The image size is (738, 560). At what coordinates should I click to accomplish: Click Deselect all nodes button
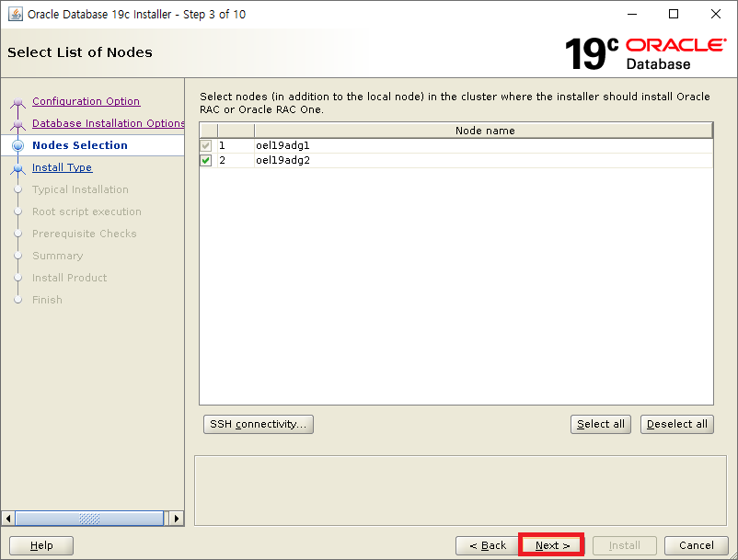(x=677, y=424)
